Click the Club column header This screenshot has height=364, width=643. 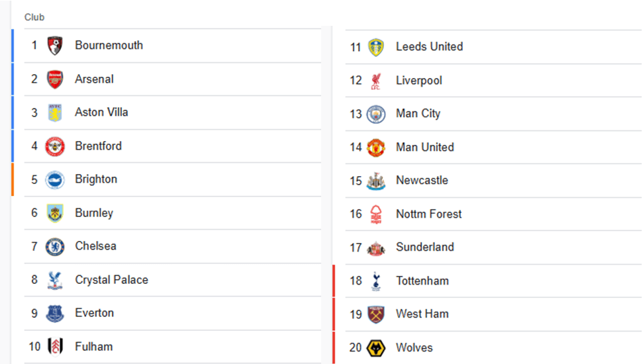[34, 17]
